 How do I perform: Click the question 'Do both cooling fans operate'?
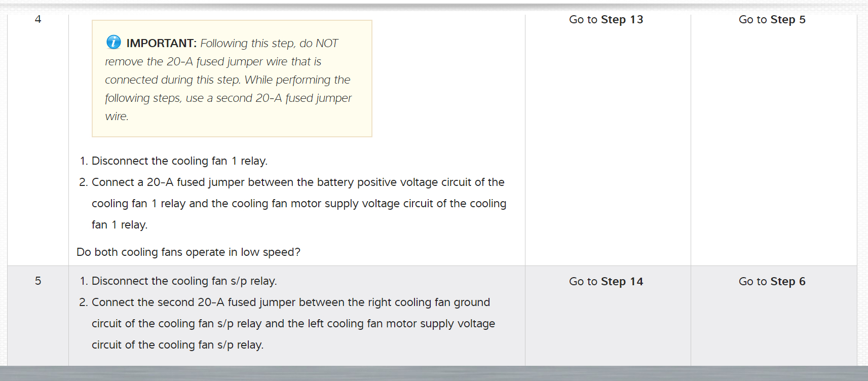(x=188, y=252)
